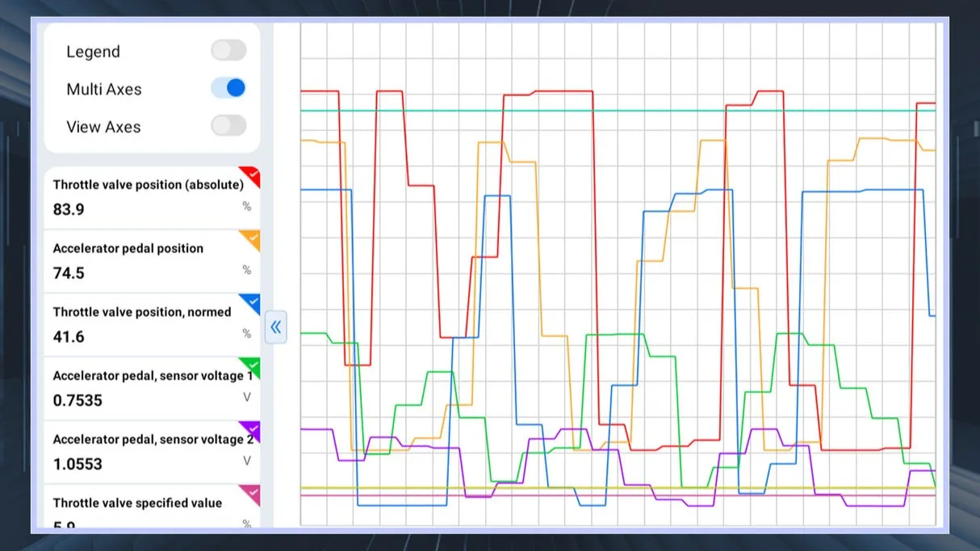Collapse the side panel with double-chevron button

point(276,327)
